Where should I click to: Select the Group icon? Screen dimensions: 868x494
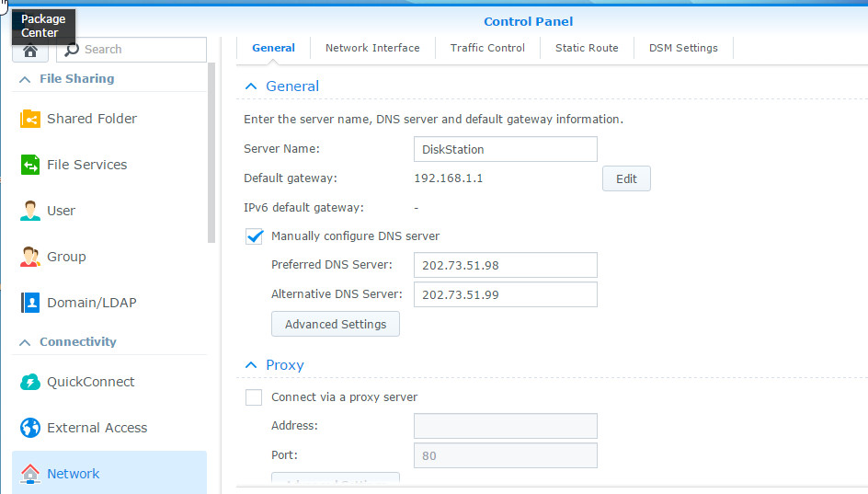click(x=30, y=257)
